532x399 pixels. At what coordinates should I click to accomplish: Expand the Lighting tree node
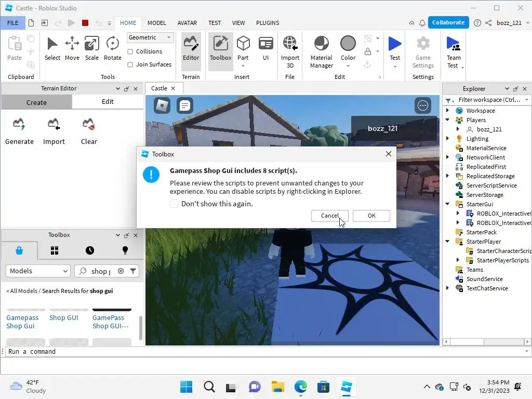pyautogui.click(x=447, y=138)
